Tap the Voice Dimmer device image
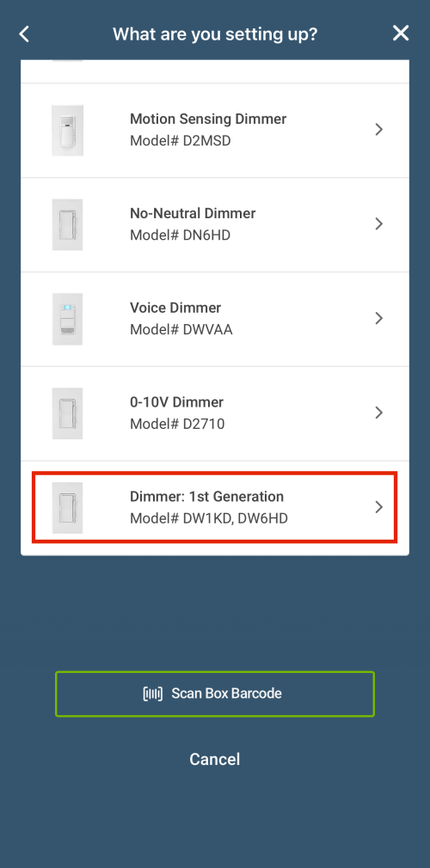 click(68, 319)
